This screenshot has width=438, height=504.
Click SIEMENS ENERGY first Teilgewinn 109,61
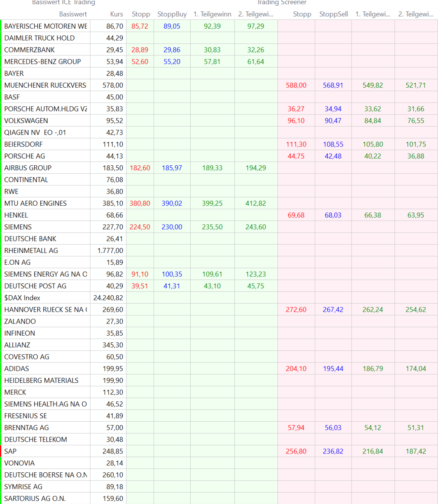tap(212, 274)
